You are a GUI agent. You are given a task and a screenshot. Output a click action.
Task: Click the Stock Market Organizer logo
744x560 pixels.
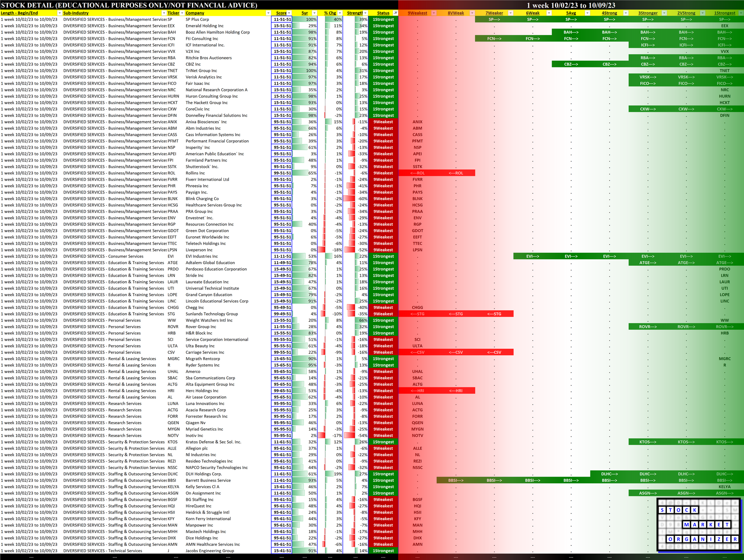pos(698,525)
